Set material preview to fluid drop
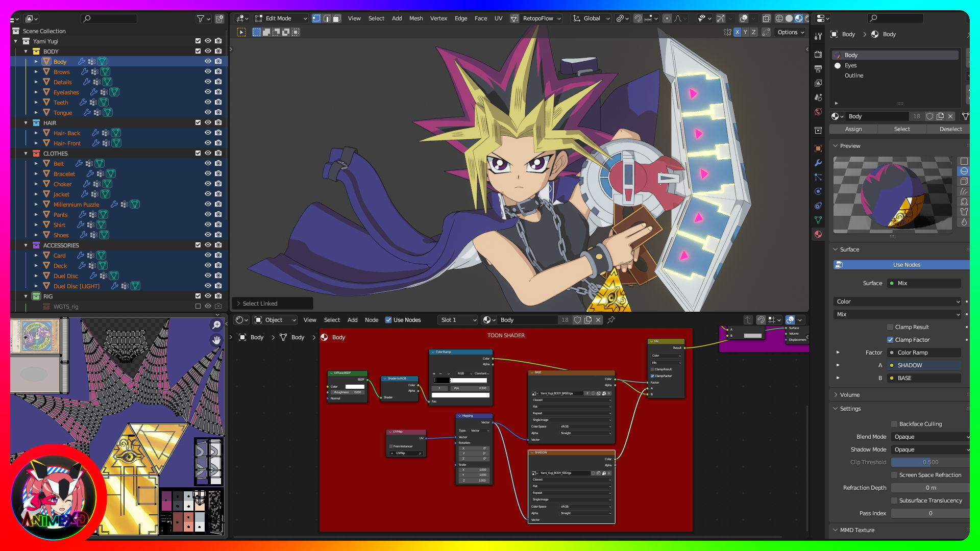 point(964,222)
